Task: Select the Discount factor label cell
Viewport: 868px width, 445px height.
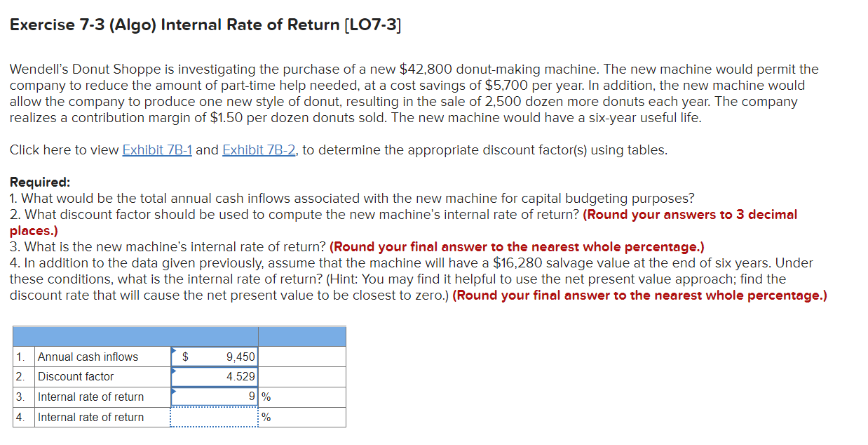Action: (x=72, y=376)
